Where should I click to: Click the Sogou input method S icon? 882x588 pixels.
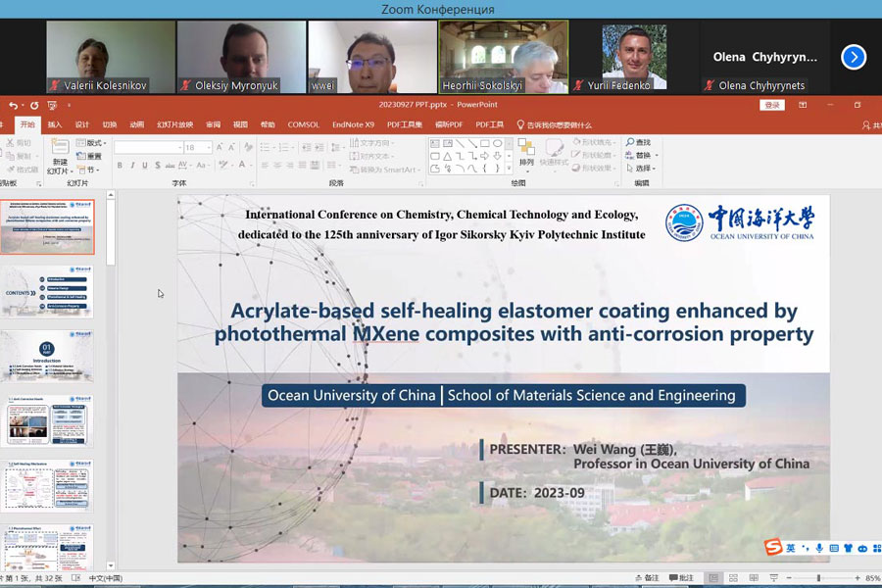point(774,548)
